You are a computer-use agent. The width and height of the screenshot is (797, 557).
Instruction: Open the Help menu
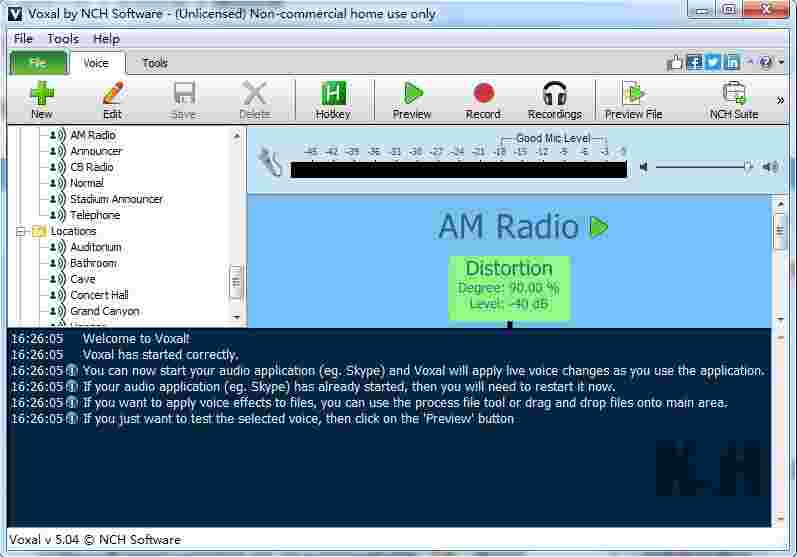106,39
